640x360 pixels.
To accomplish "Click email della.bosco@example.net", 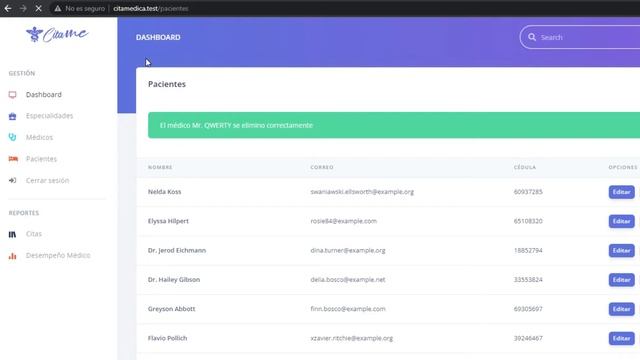I will 348,280.
